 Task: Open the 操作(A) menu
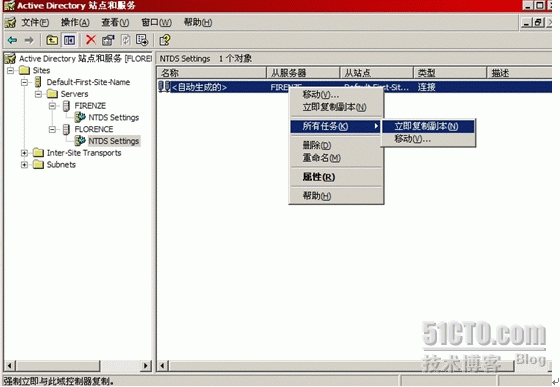pyautogui.click(x=75, y=22)
